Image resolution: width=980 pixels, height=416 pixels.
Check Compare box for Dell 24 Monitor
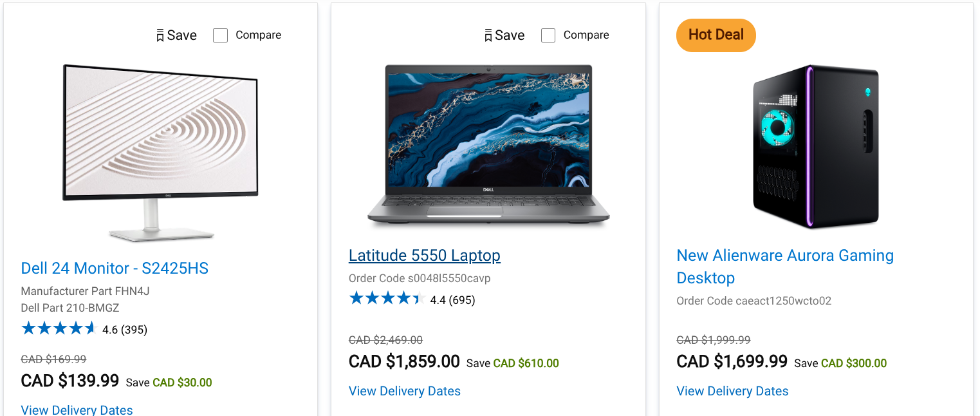220,35
